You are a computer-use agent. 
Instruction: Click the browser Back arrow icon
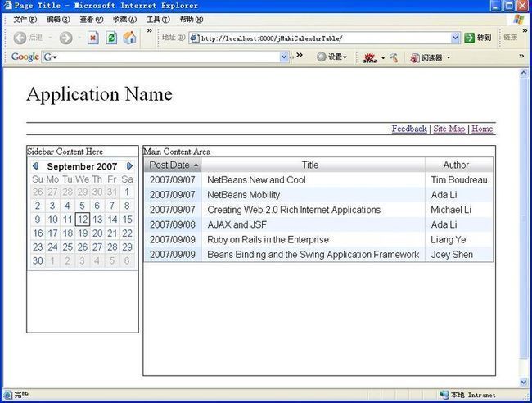20,38
